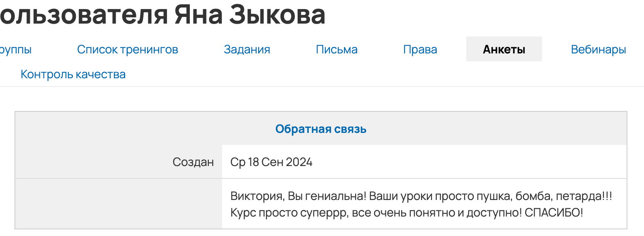This screenshot has height=236, width=644.
Task: Switch to the Задания tab
Action: click(247, 50)
